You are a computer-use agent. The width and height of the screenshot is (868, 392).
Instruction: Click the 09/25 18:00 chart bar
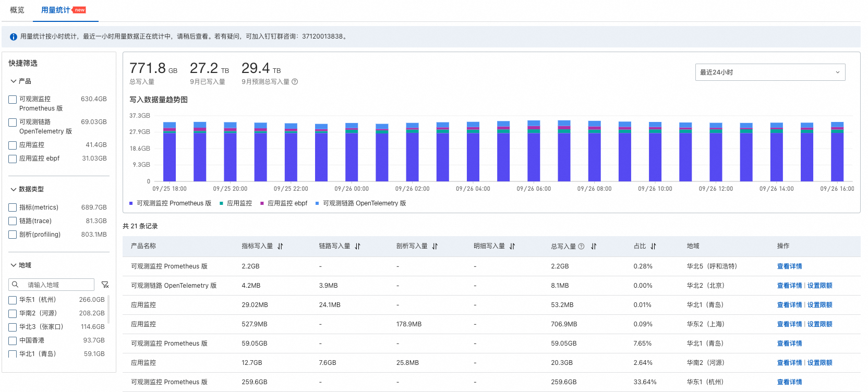pos(170,152)
